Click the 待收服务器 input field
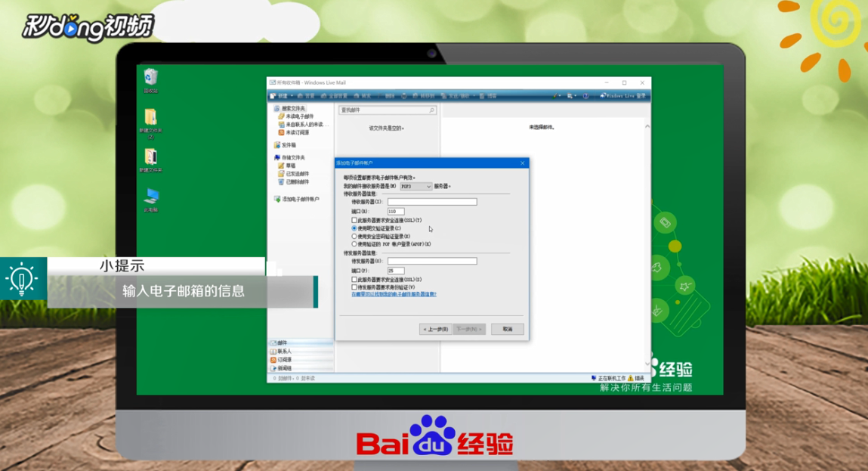The image size is (868, 471). coord(431,202)
